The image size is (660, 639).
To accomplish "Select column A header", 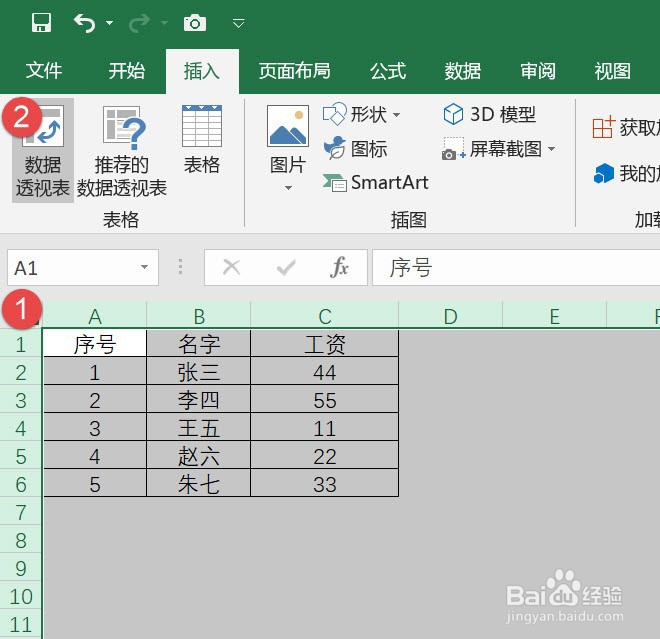I will [95, 316].
